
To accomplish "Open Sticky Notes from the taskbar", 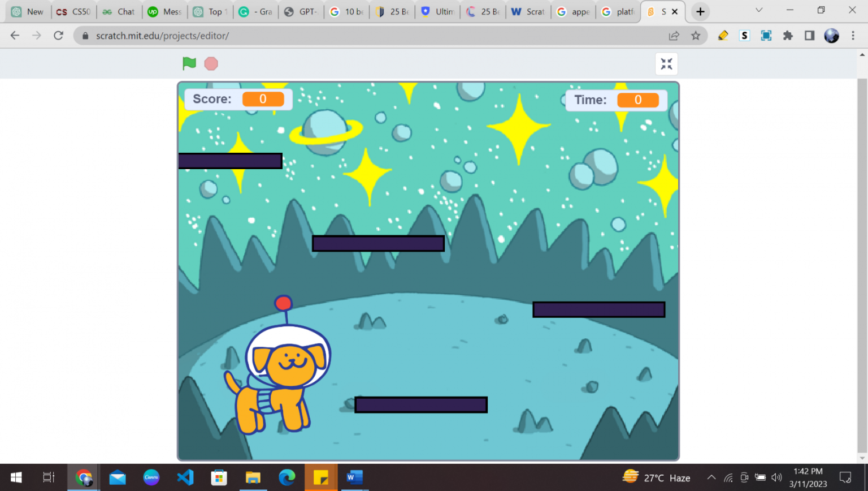I will pyautogui.click(x=321, y=478).
